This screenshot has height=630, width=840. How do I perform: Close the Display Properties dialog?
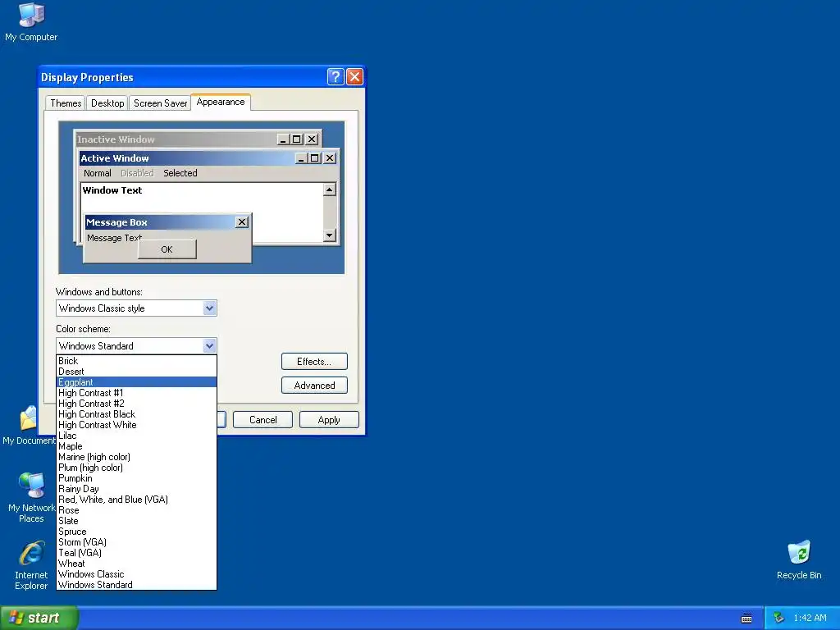point(354,77)
